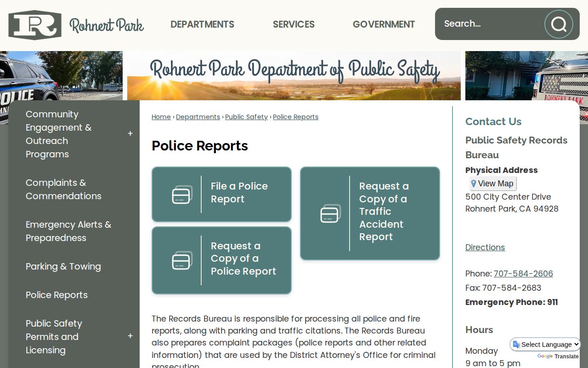Expand Public Safety Permits and Licensing submenu

tap(130, 336)
